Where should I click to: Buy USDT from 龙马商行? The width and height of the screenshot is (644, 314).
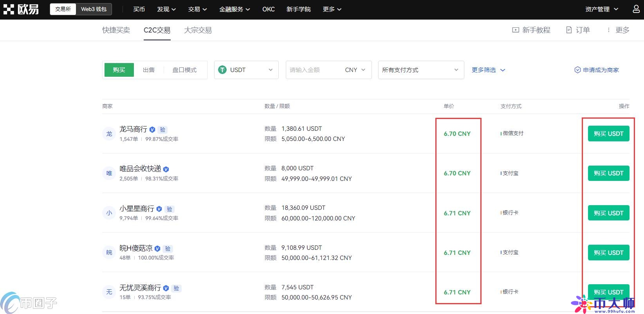[608, 134]
